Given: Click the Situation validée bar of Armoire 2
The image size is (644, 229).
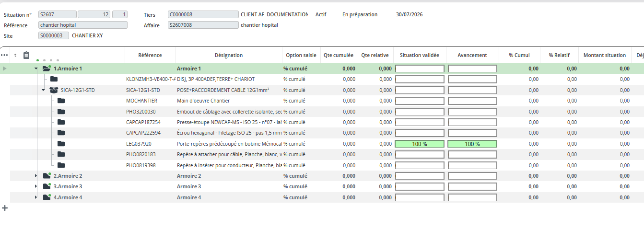Looking at the screenshot, I should (420, 176).
